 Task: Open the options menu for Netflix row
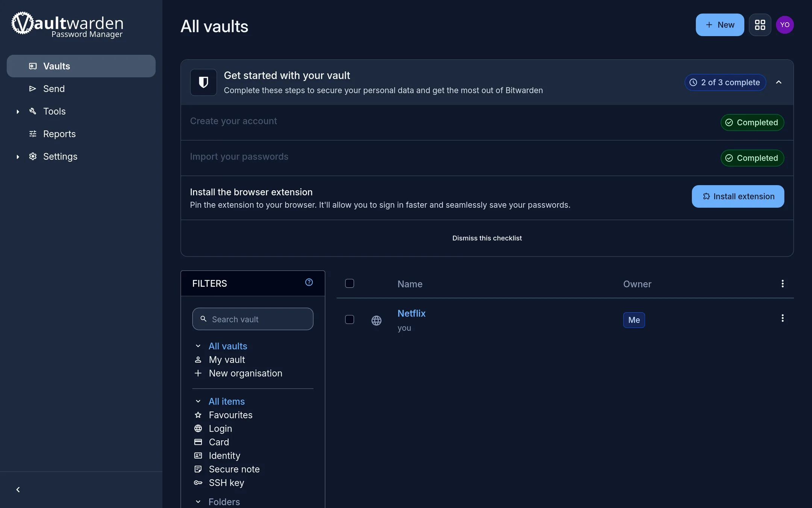tap(782, 318)
